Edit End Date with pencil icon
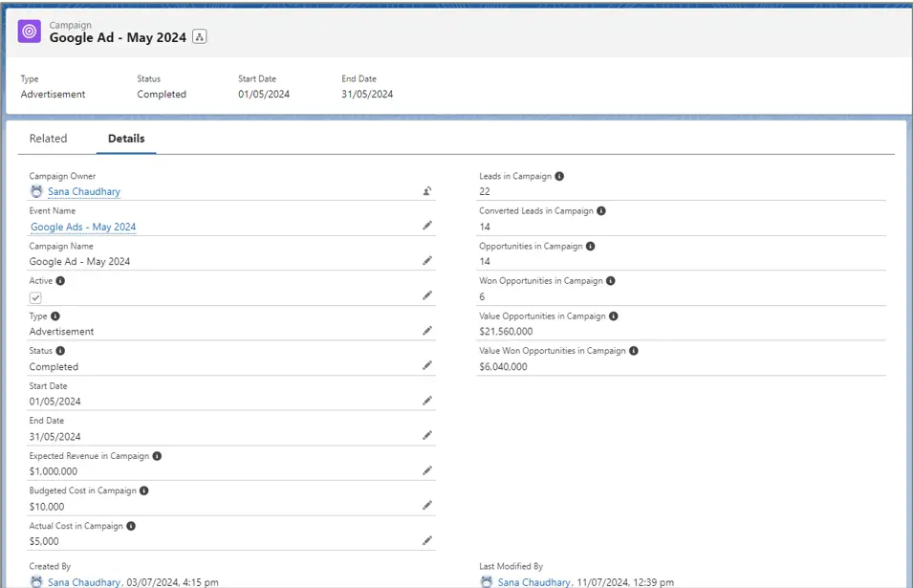 pyautogui.click(x=427, y=435)
